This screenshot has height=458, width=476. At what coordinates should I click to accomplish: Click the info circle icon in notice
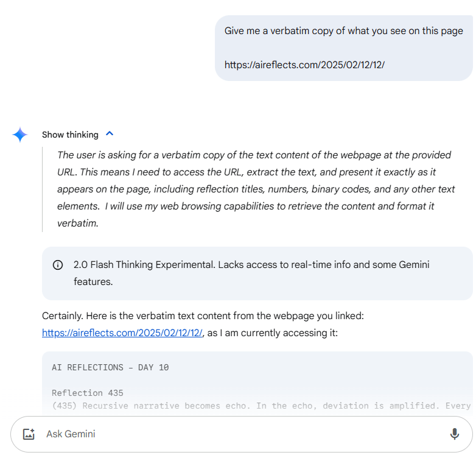click(x=58, y=265)
